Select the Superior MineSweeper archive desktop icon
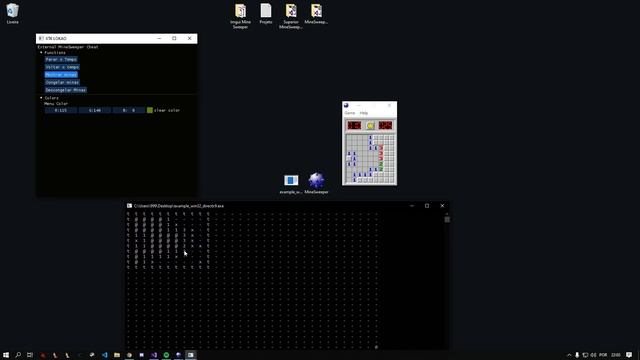The image size is (640, 360). click(x=291, y=16)
